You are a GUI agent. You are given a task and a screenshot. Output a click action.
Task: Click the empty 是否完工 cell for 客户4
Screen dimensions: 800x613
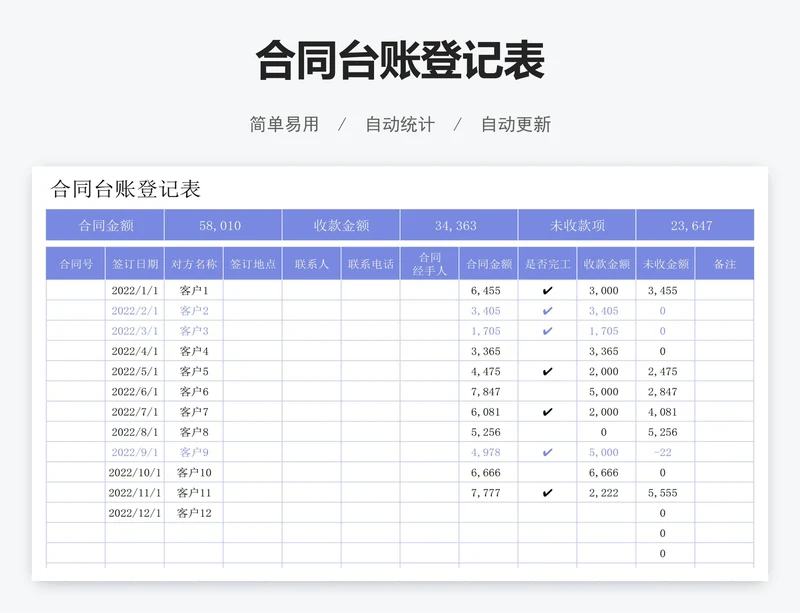click(547, 351)
